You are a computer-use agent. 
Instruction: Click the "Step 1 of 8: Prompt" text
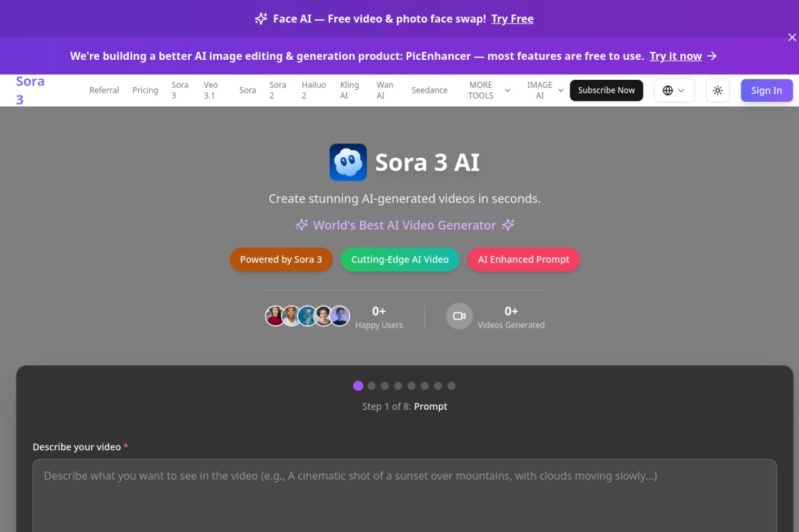[404, 407]
